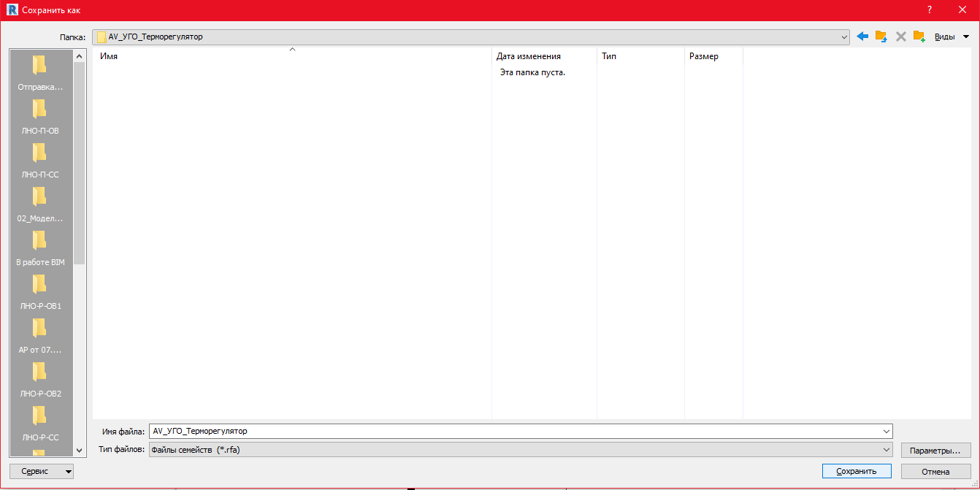
Task: Open the В работе BIM folder shortcut
Action: tap(40, 249)
